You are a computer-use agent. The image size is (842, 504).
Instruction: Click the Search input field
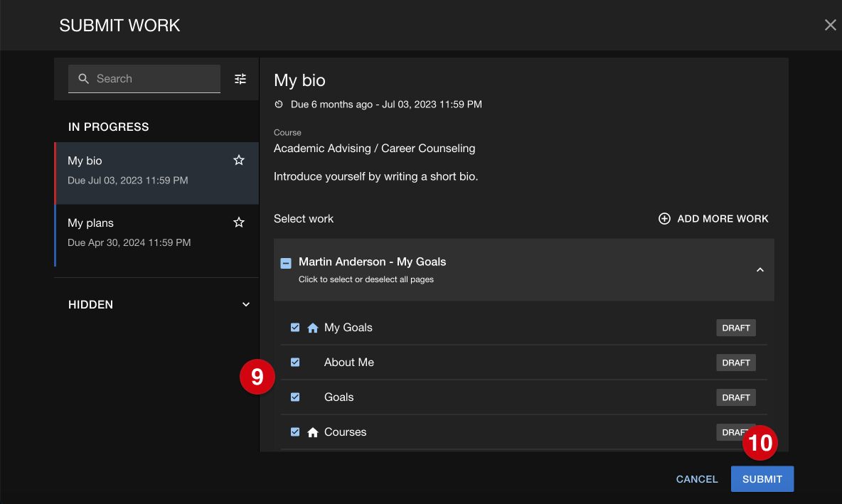(144, 79)
